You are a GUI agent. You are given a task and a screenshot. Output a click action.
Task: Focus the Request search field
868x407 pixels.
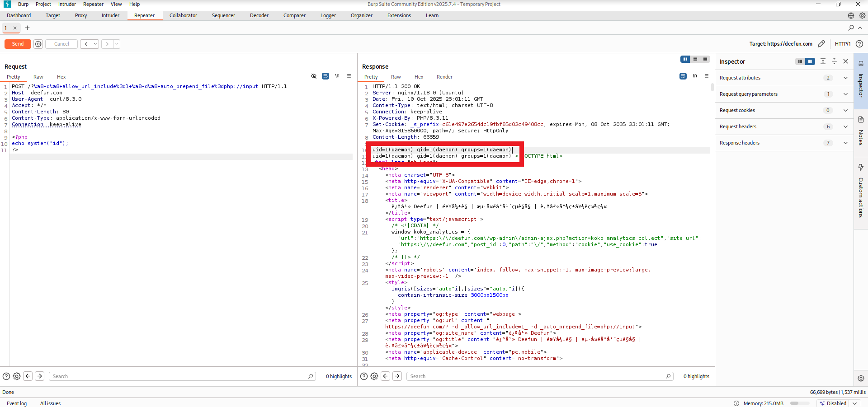coord(183,376)
